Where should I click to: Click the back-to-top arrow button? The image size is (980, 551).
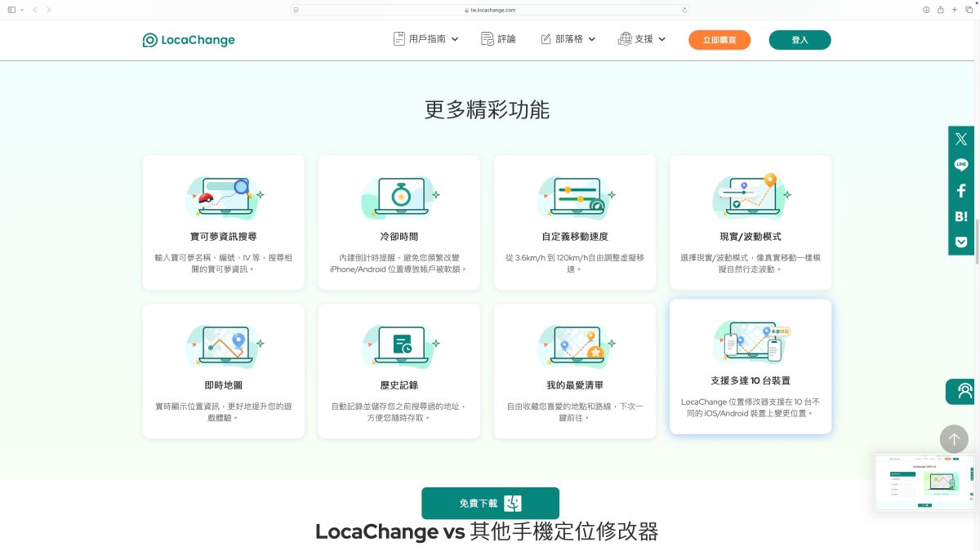click(954, 439)
